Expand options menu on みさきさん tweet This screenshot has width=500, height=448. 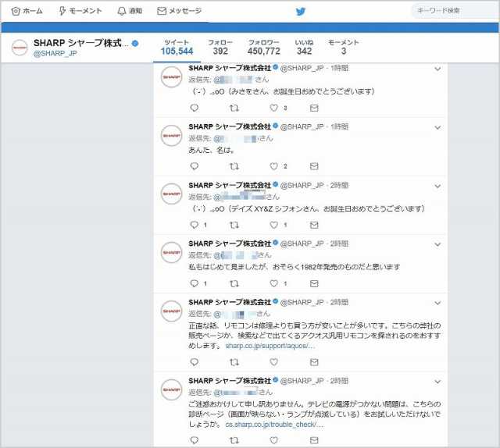click(437, 70)
